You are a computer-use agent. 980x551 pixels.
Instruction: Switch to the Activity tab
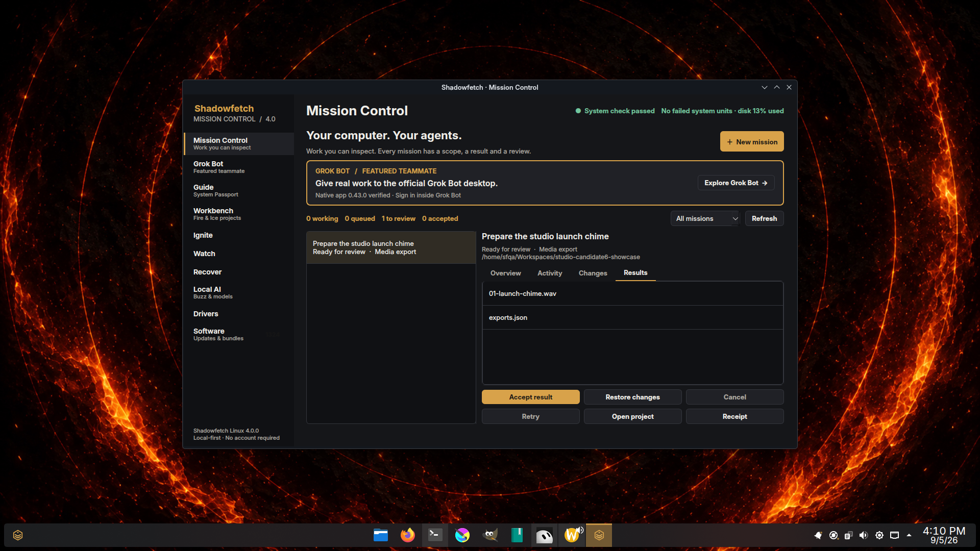point(550,273)
